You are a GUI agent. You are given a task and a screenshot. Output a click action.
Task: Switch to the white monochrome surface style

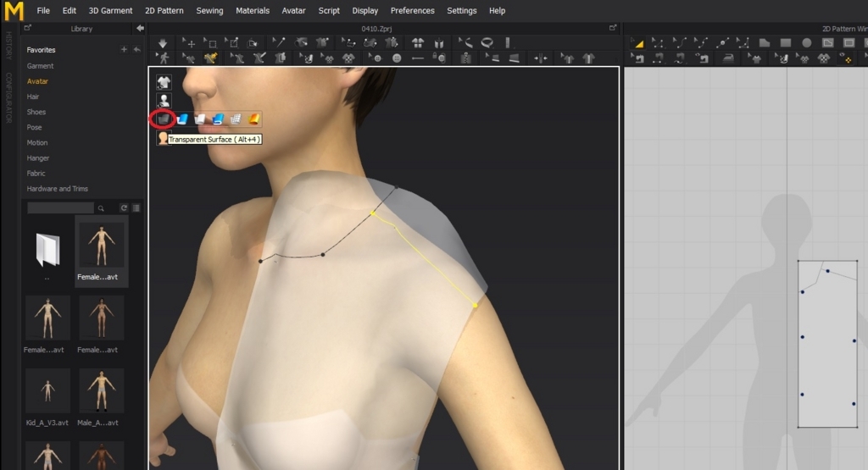point(200,119)
